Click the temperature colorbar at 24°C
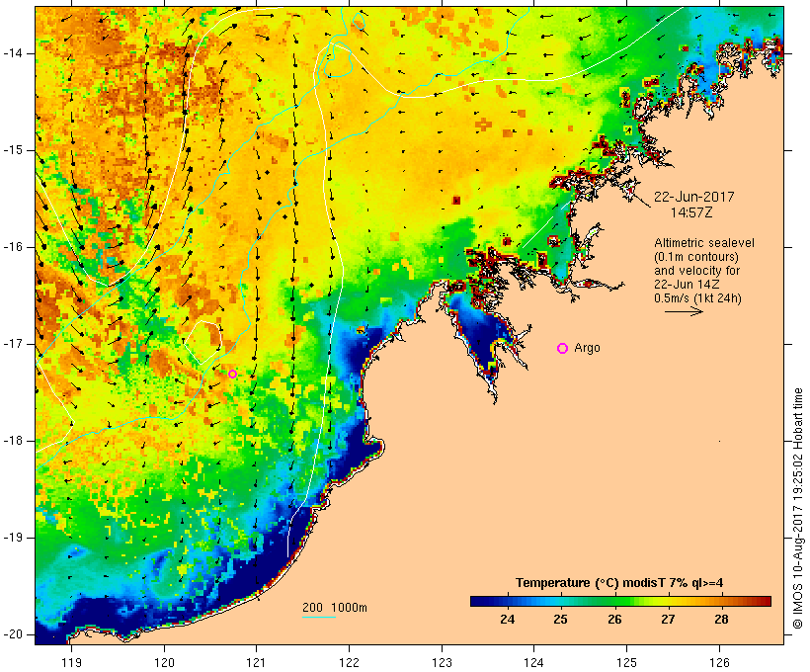Viewport: 810px width, 672px height. click(x=508, y=601)
